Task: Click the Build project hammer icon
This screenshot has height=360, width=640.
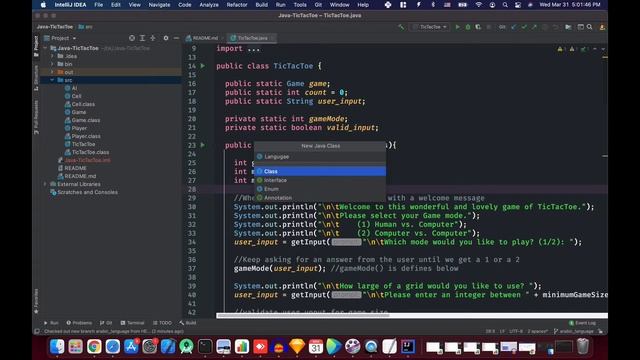Action: [401, 27]
